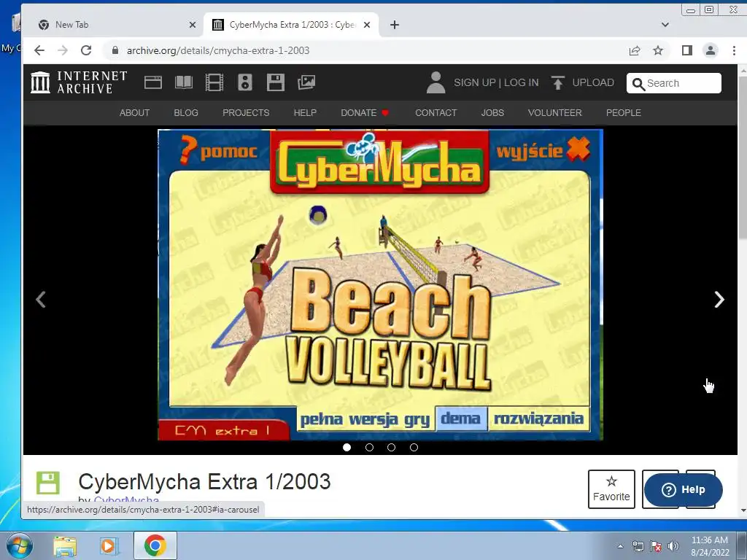
Task: Click the share page icon
Action: point(635,50)
